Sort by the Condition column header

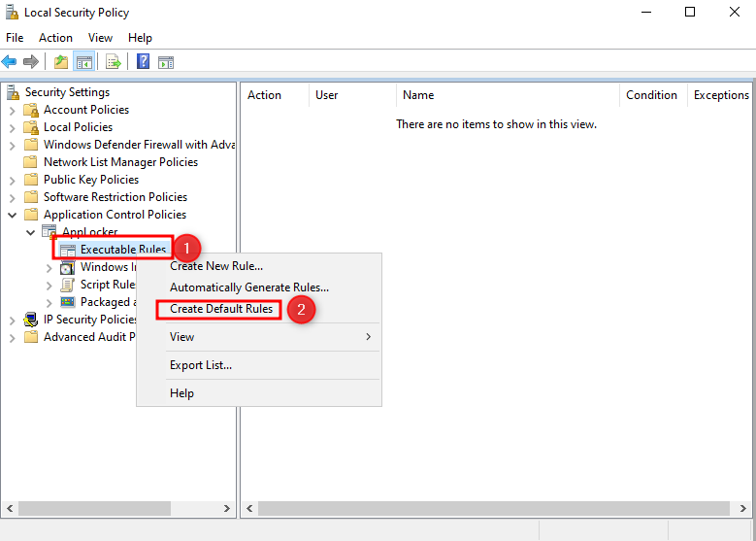653,95
